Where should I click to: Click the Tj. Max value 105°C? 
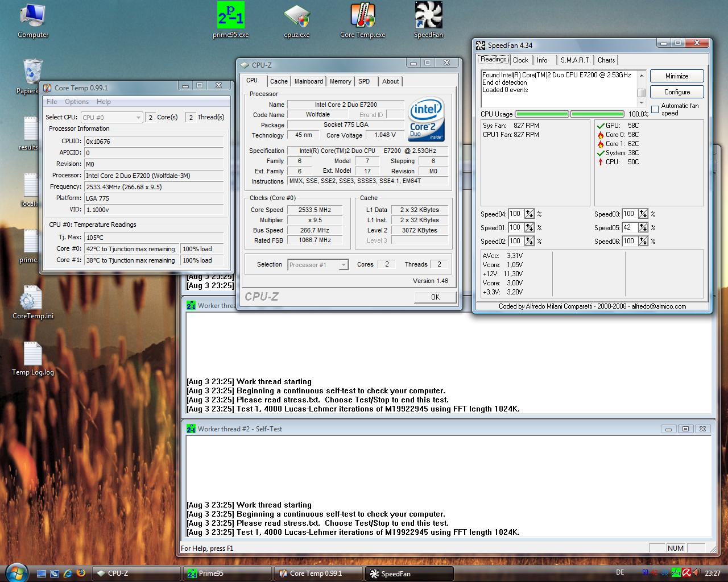154,238
